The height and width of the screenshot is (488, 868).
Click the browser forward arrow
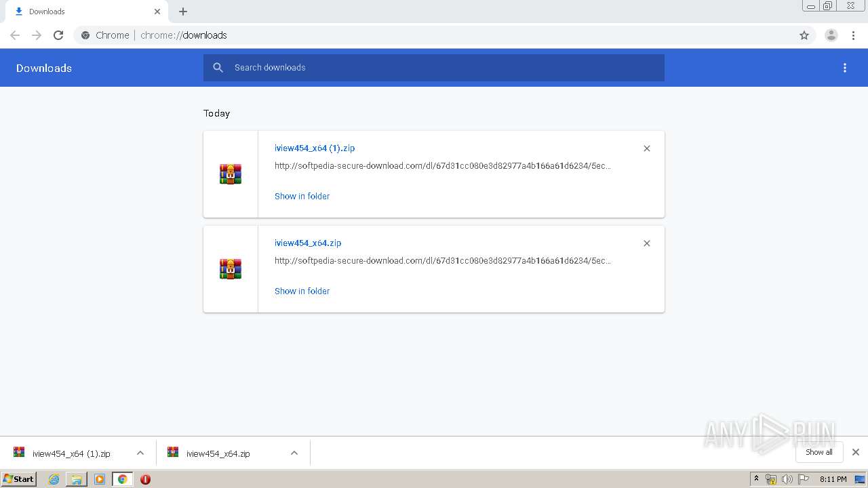click(x=37, y=35)
